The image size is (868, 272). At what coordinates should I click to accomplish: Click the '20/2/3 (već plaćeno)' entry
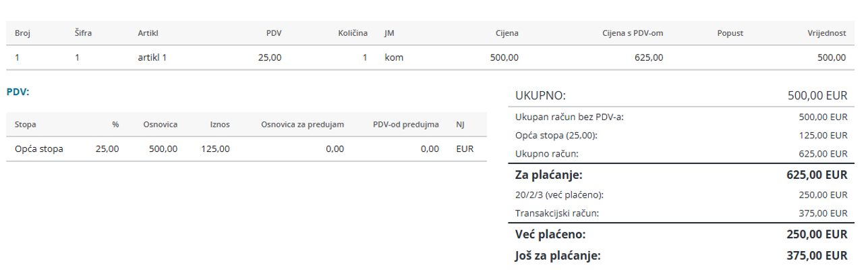click(x=559, y=194)
